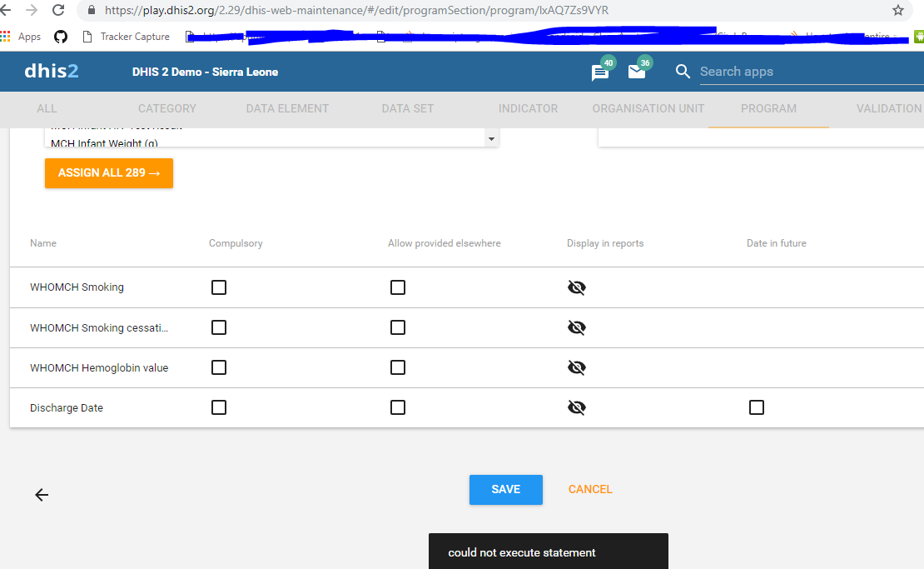
Task: Open the Organisation Unit tab
Action: pos(648,108)
